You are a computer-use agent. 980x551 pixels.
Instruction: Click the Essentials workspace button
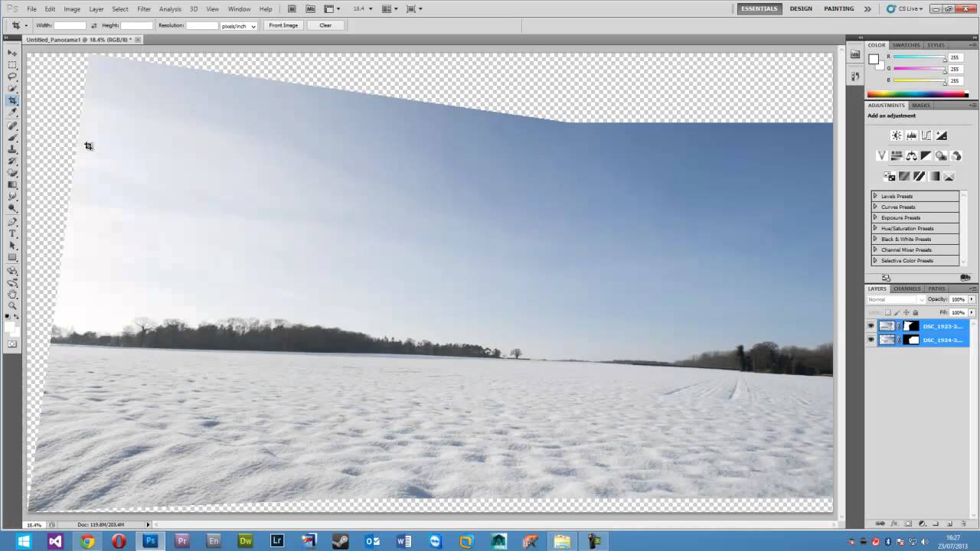[759, 8]
